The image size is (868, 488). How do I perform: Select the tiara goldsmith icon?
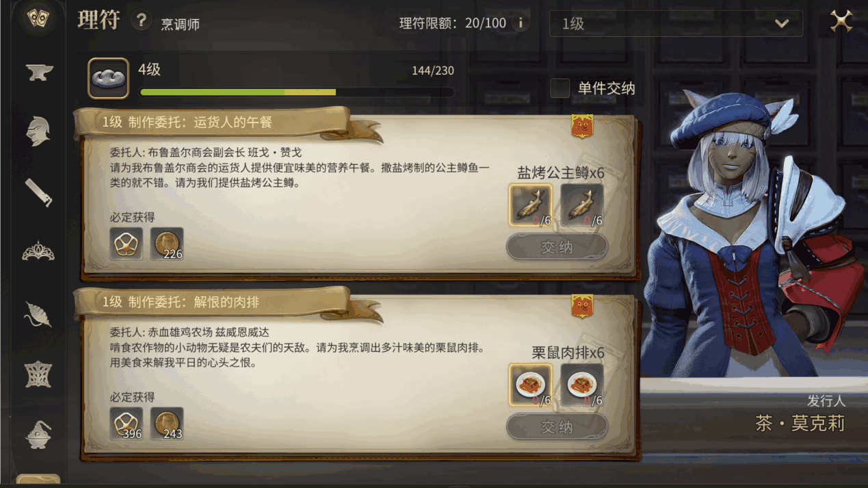[38, 252]
